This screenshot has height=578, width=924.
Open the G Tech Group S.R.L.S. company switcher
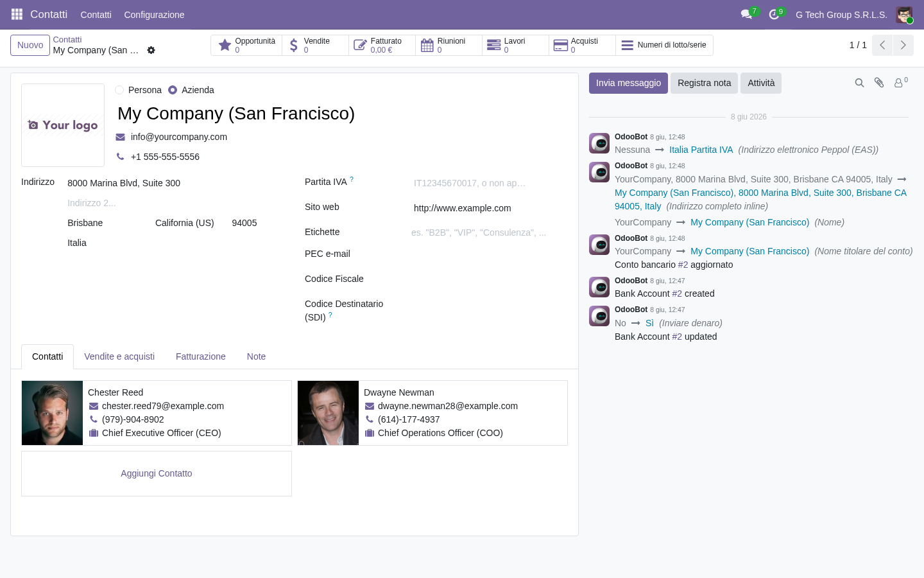coord(841,15)
